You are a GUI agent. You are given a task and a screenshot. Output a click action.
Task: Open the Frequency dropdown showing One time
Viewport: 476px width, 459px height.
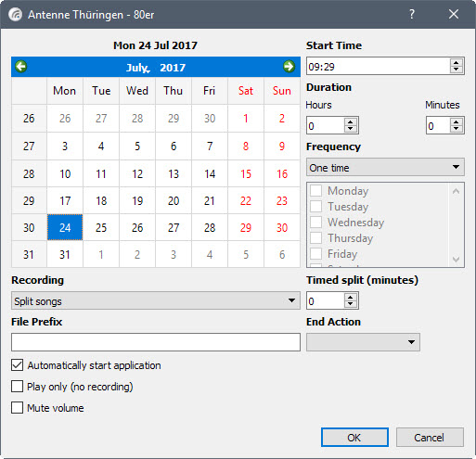pos(385,167)
